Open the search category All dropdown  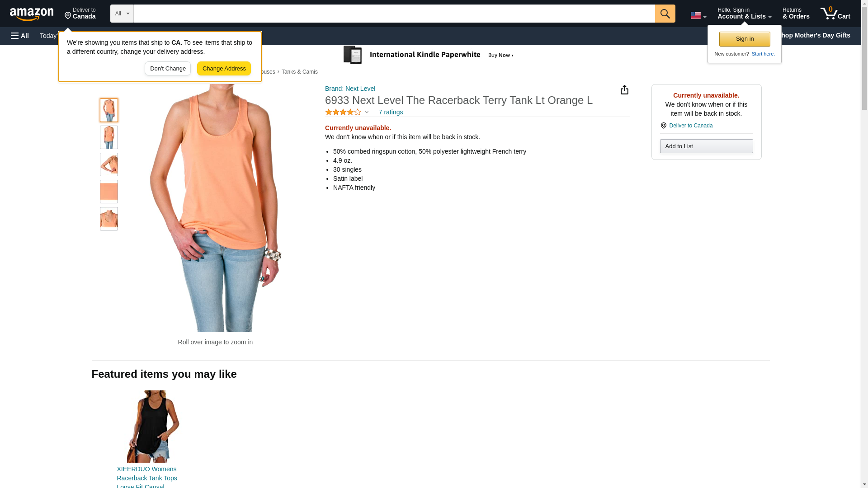[122, 14]
